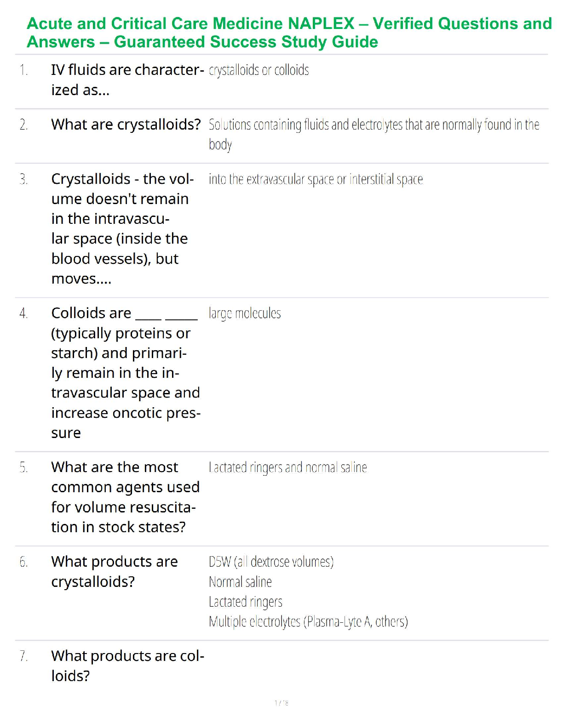Click the question 'What products are colloids?'
This screenshot has width=563, height=728.
127,665
